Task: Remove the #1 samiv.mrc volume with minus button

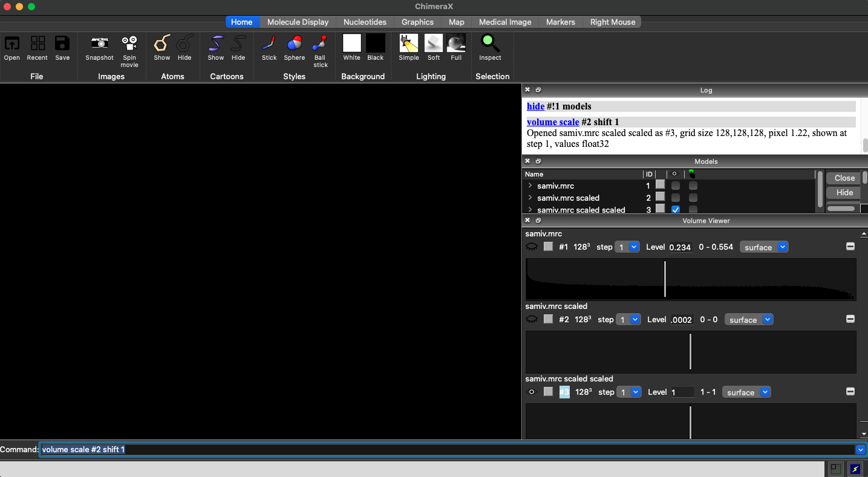Action: (x=850, y=247)
